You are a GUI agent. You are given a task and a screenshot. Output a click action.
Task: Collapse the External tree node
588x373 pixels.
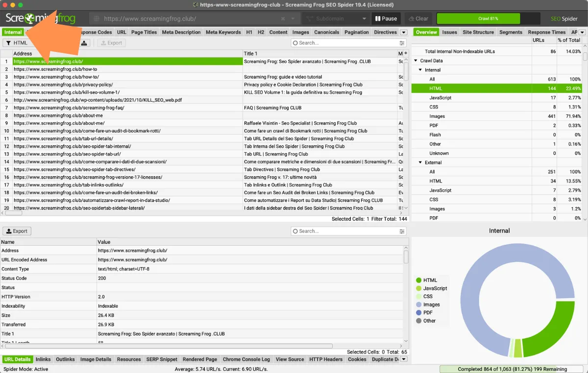pyautogui.click(x=420, y=163)
